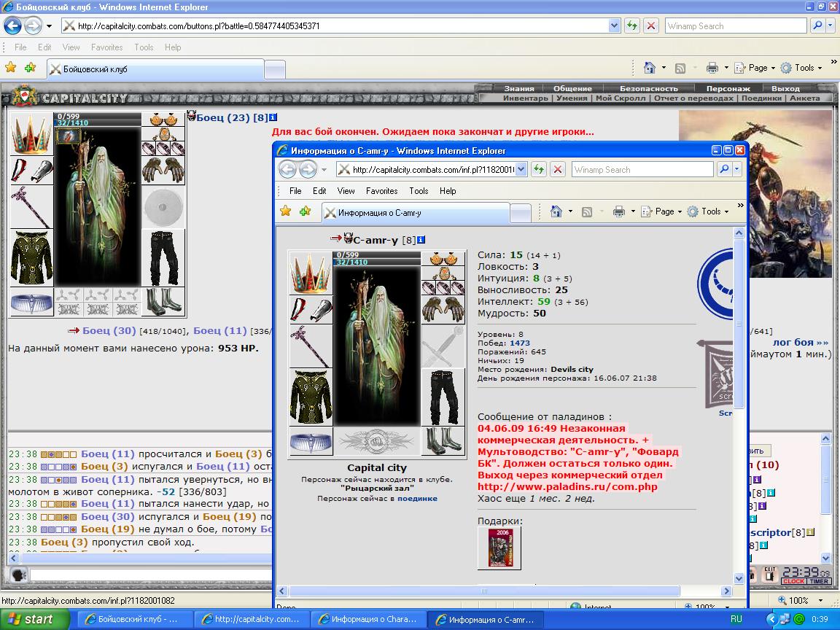Click the gloves item in the C-amr-y info window
Screen dimensions: 840x630
443,310
